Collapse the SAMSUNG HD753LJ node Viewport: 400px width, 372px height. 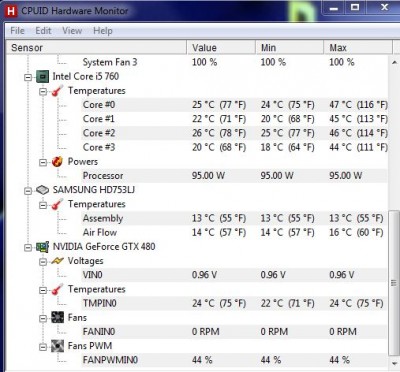pos(28,191)
